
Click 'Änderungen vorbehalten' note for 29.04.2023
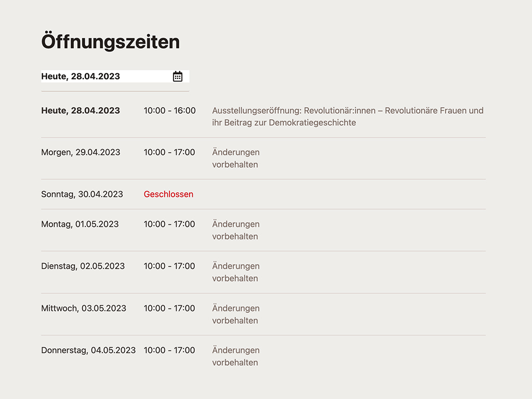coord(235,158)
